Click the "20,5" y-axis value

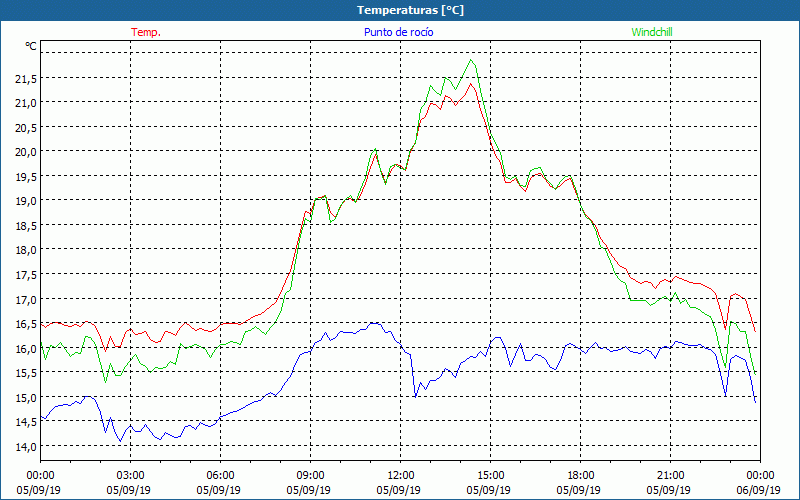26,128
